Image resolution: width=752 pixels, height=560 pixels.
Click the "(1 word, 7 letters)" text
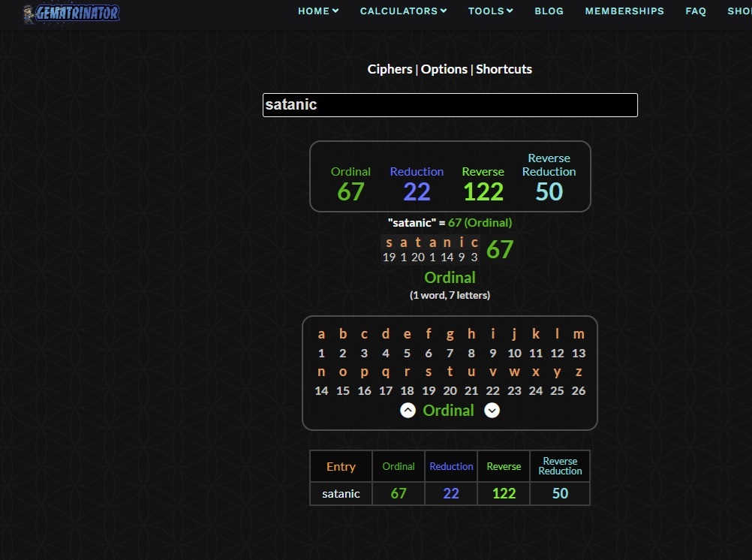pos(450,295)
